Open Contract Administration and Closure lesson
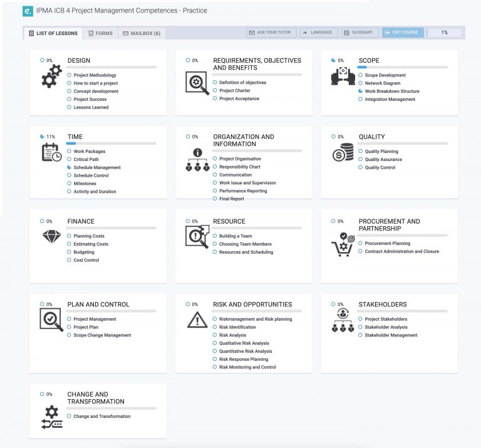Screen dimensions: 481x448 coord(402,251)
